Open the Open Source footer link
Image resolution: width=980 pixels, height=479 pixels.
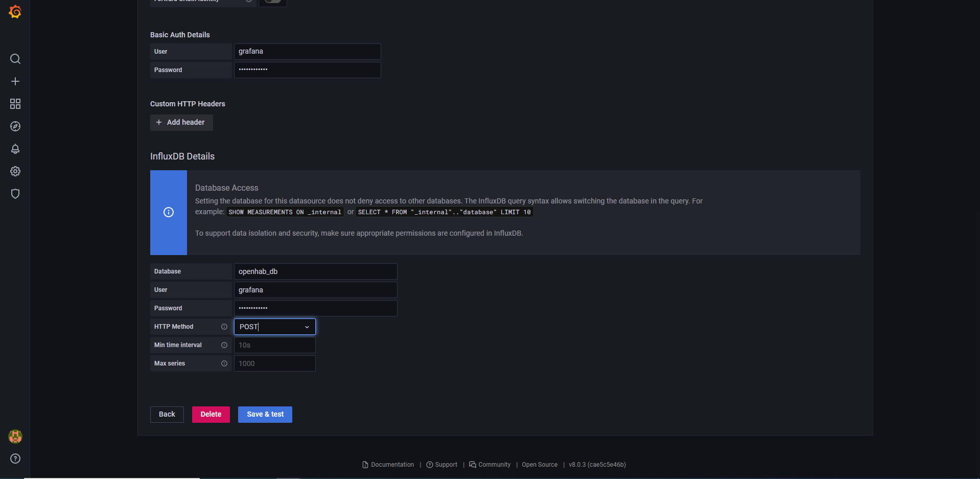tap(540, 465)
